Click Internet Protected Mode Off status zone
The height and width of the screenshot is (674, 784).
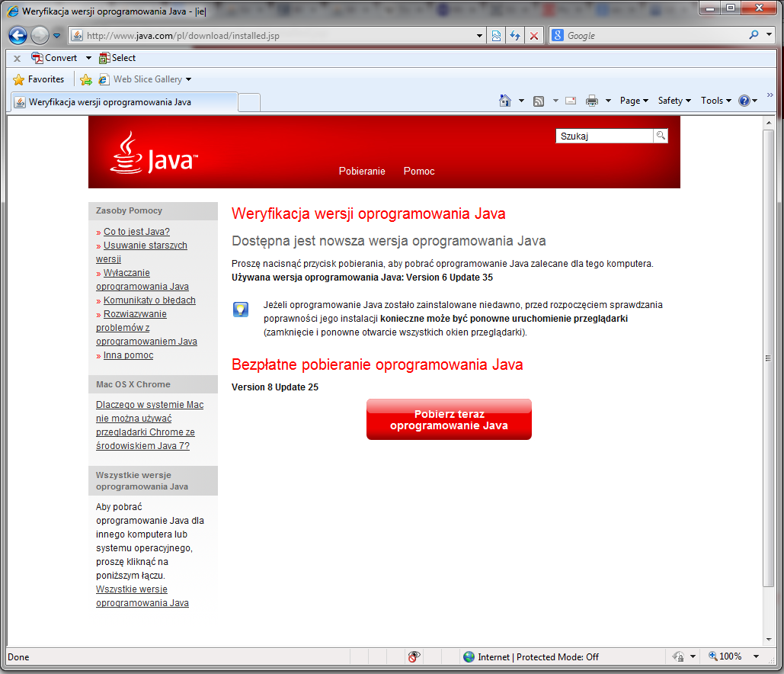[538, 657]
